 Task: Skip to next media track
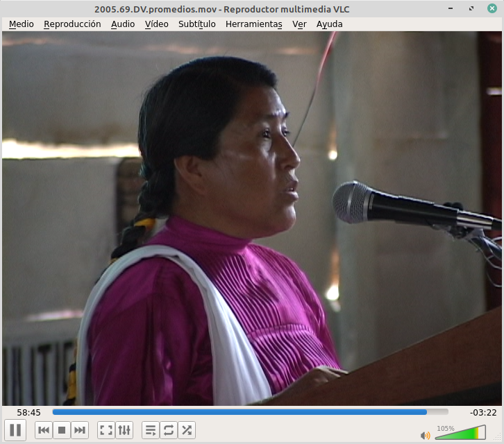click(x=80, y=430)
